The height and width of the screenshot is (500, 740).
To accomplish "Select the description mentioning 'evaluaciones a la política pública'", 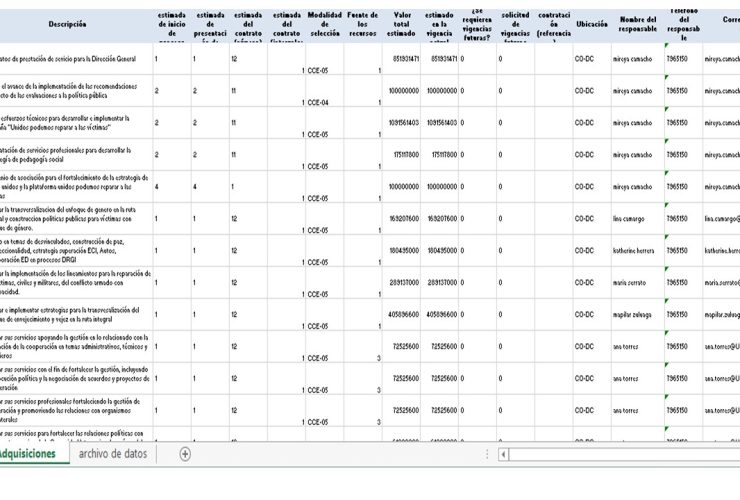I will (76, 91).
